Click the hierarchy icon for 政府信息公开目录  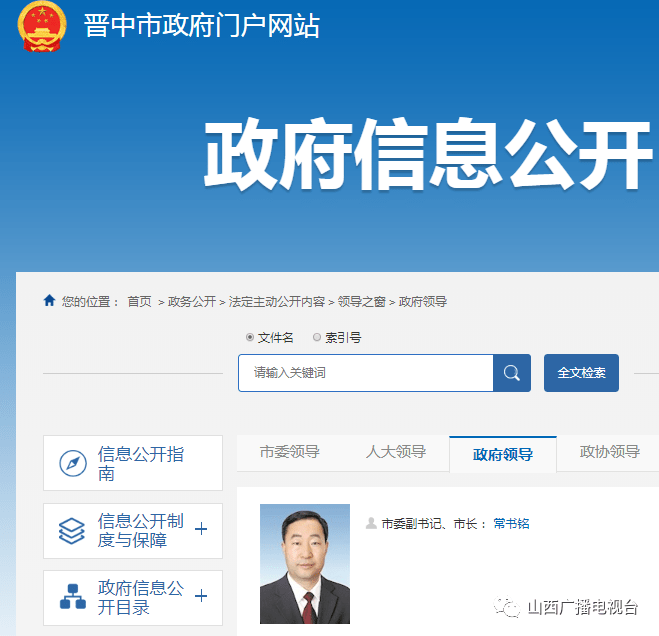click(73, 596)
